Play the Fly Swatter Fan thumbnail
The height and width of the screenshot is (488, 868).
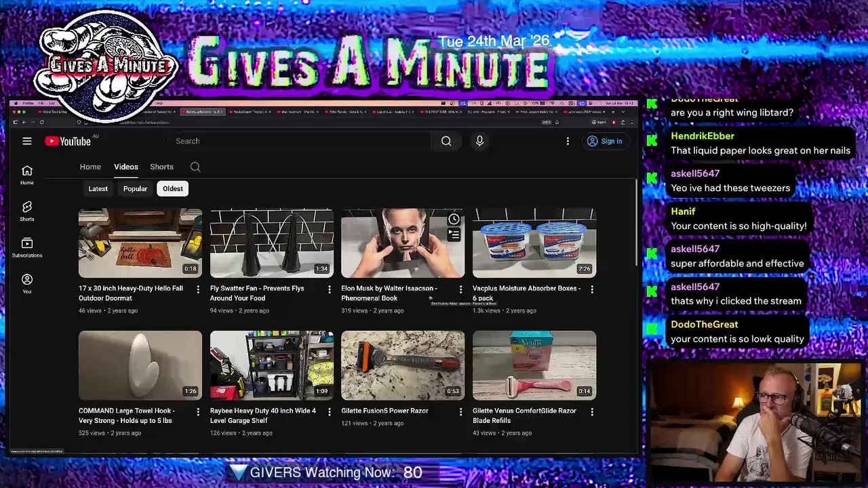click(x=271, y=243)
